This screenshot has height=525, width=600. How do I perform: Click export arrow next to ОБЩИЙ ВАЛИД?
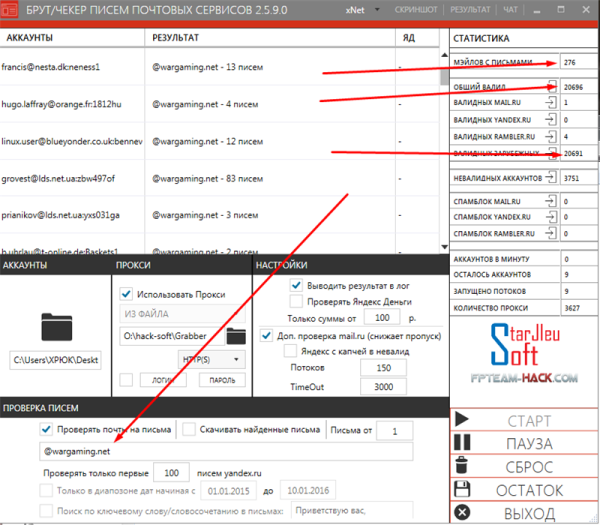[x=551, y=87]
